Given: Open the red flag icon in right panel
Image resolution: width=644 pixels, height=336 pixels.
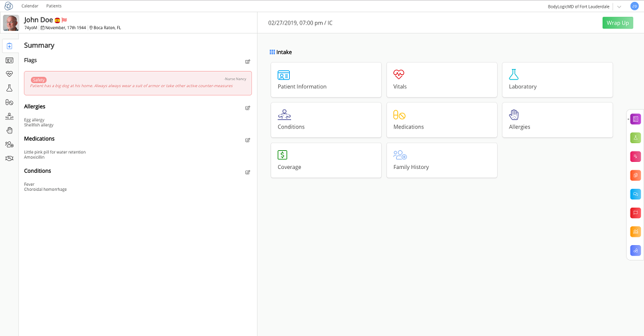Looking at the screenshot, I should [636, 213].
